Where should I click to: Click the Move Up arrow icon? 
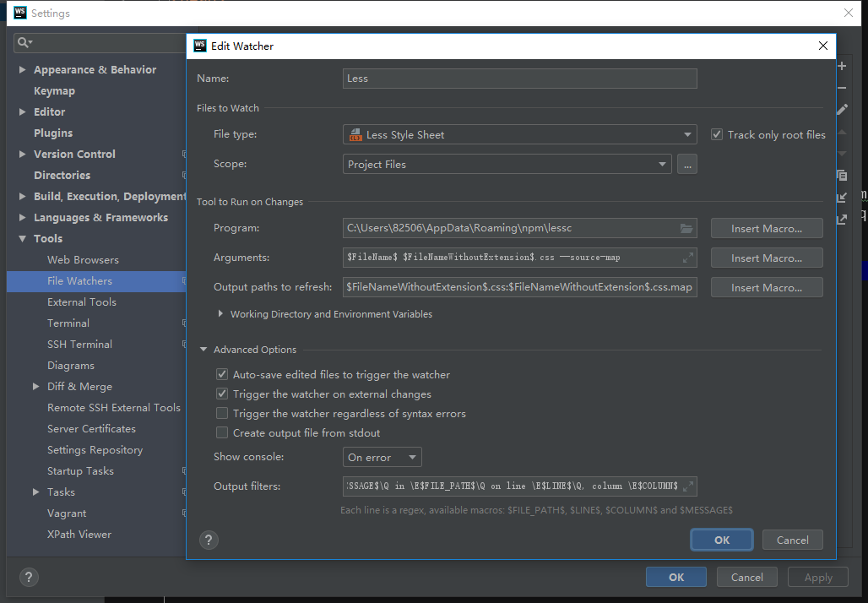click(842, 133)
